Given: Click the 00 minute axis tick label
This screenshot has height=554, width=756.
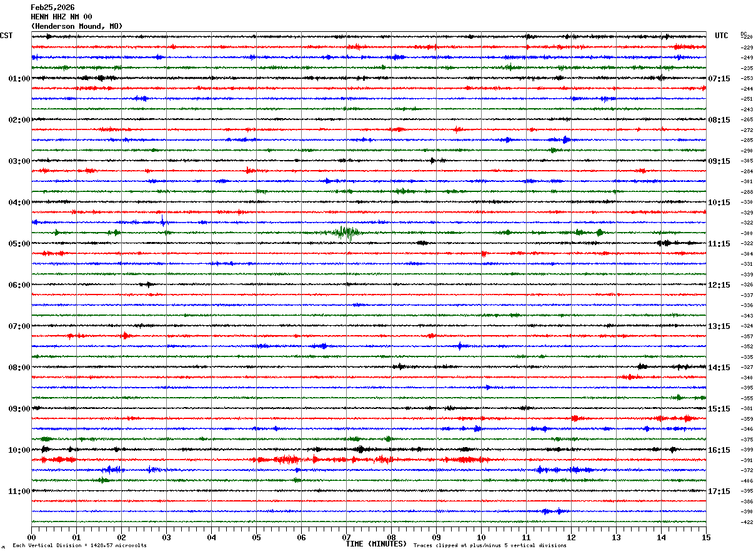Looking at the screenshot, I should pos(31,537).
